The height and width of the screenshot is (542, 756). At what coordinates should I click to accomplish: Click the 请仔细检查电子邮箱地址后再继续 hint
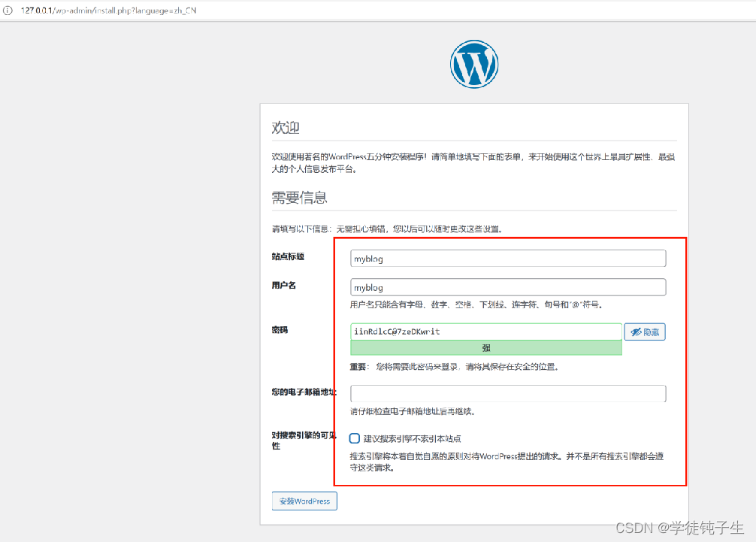(x=413, y=411)
